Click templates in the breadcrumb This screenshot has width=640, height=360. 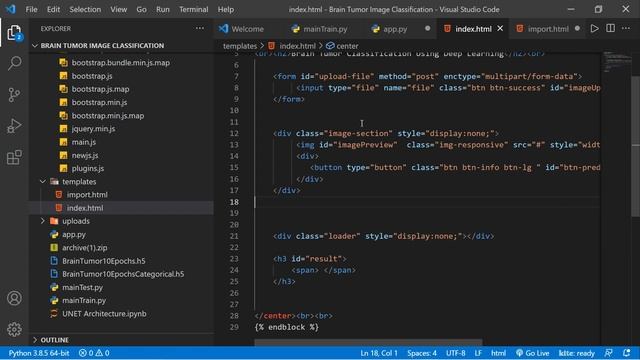[240, 46]
